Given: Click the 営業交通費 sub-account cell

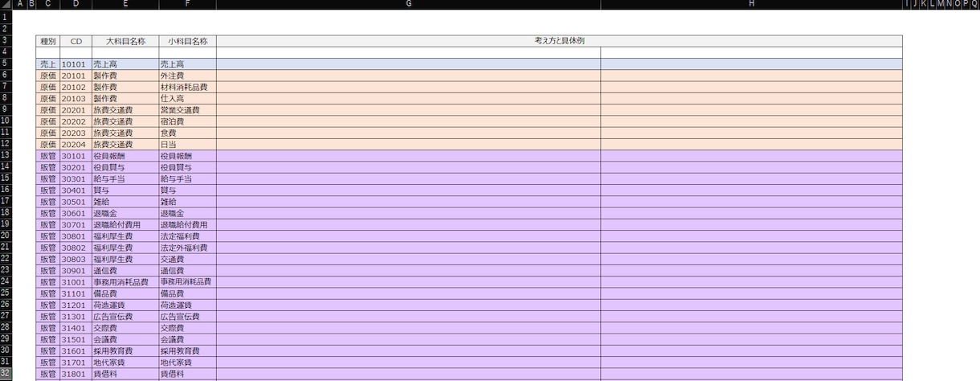Looking at the screenshot, I should [187, 109].
